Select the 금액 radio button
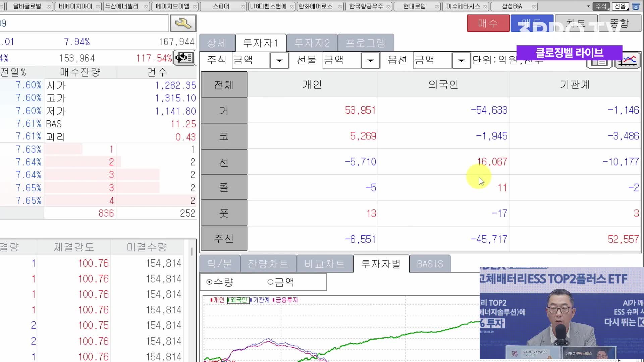The height and width of the screenshot is (362, 644). point(270,282)
